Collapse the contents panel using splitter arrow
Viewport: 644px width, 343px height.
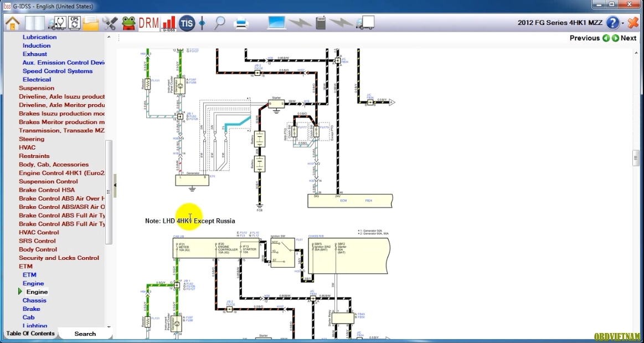(115, 185)
